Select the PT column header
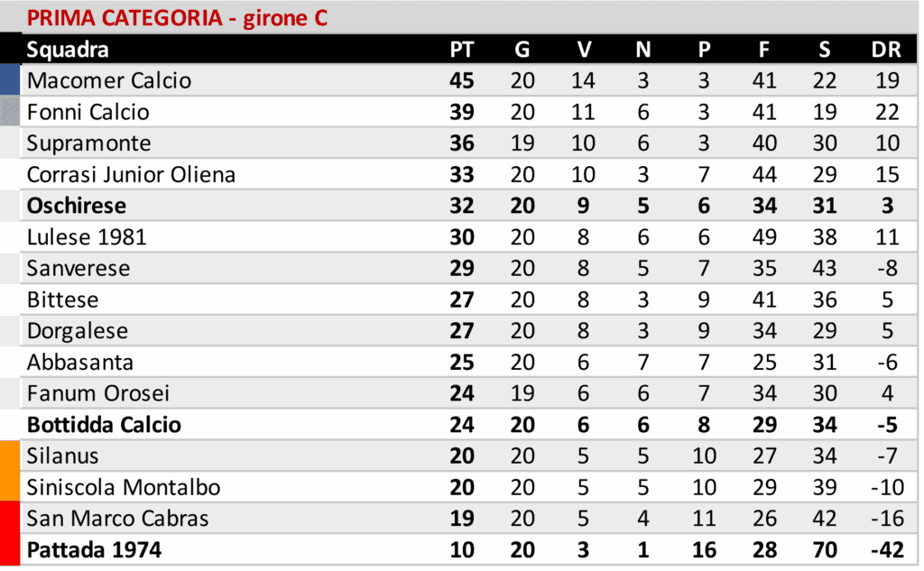Viewport: 924px width, 571px height. click(x=461, y=51)
